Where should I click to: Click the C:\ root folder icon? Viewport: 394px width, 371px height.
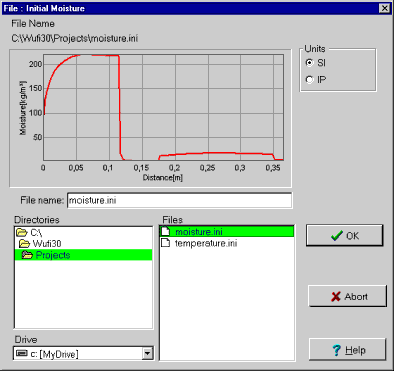(x=22, y=232)
